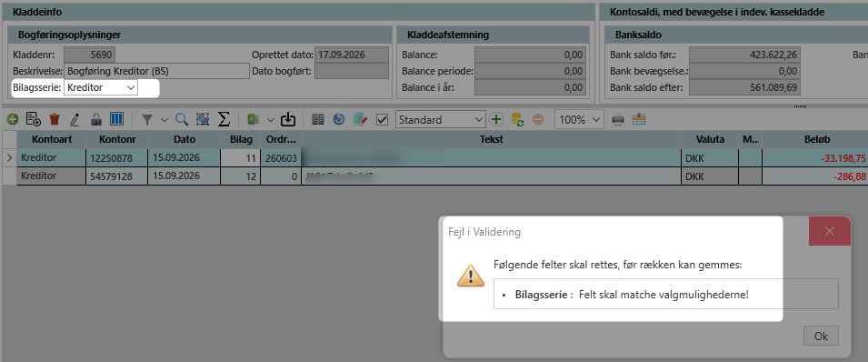
Task: Click the Balance periode value field
Action: click(530, 71)
